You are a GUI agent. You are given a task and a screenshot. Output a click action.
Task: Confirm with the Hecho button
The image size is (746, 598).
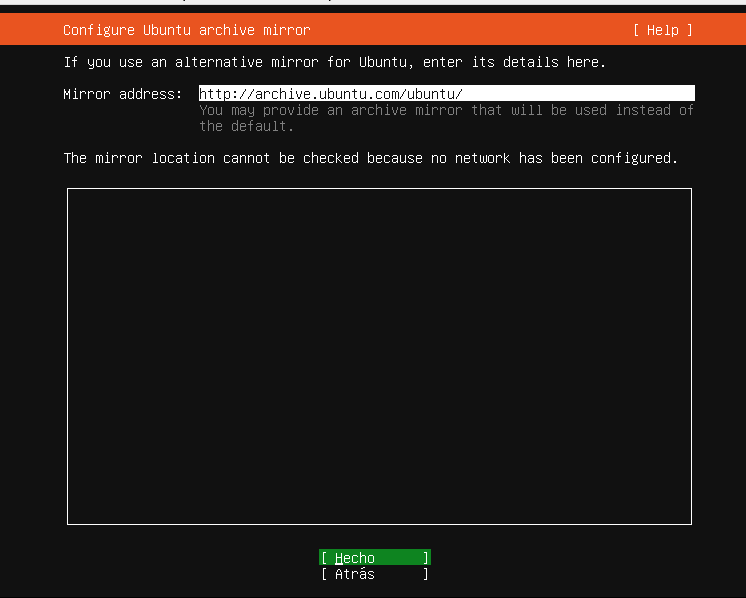375,558
